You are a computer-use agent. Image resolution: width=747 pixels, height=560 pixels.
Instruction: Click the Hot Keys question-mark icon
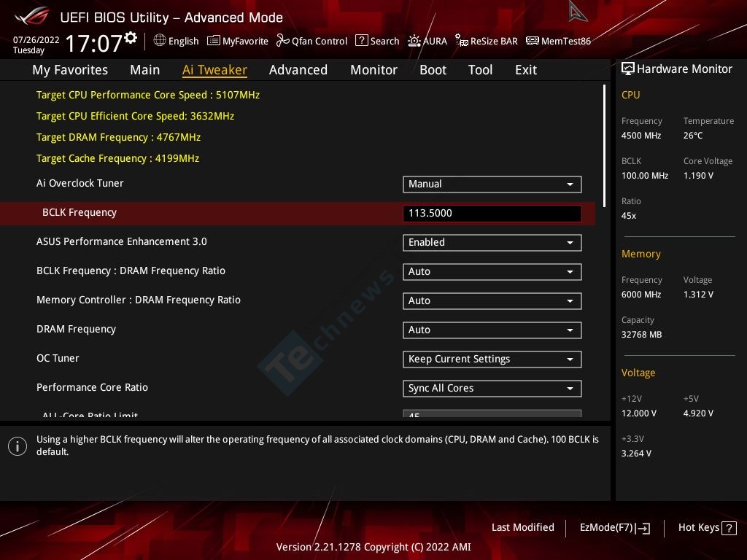click(729, 528)
